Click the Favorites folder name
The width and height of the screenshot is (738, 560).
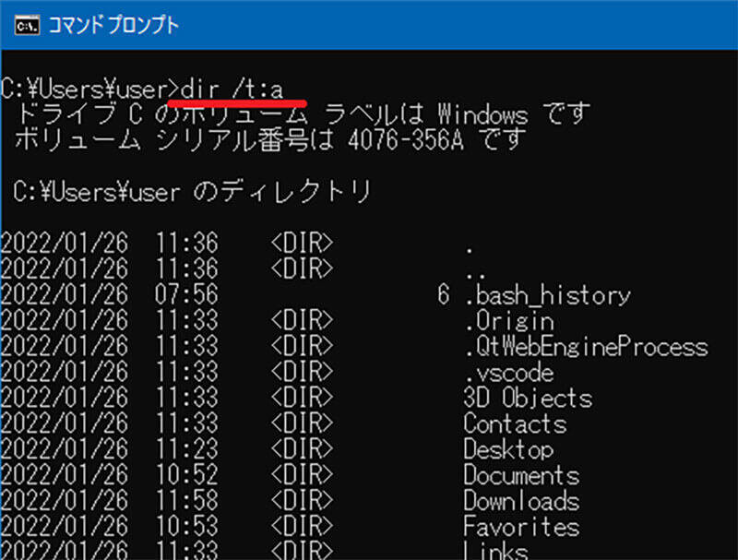pos(520,528)
